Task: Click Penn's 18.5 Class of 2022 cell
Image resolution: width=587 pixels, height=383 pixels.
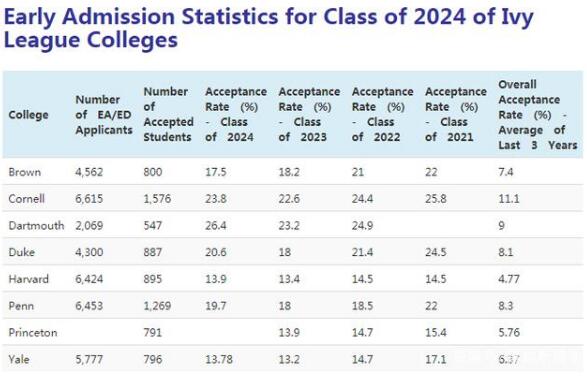Action: click(362, 306)
